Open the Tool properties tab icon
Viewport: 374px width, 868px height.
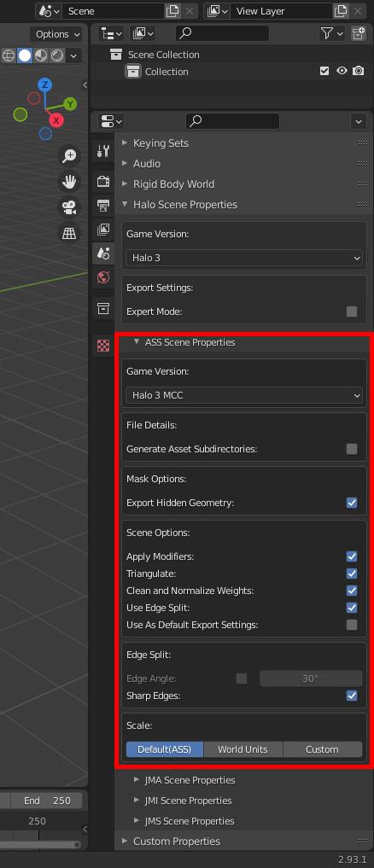(x=103, y=150)
